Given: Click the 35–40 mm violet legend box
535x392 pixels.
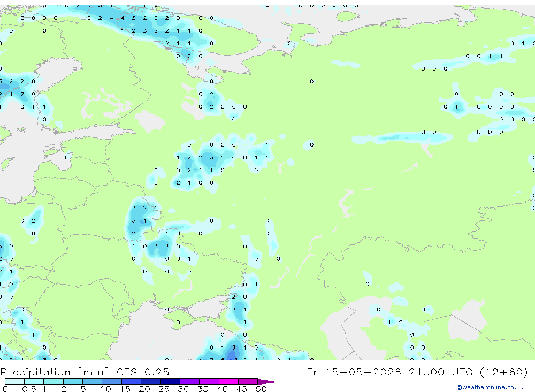Looking at the screenshot, I should click(209, 381).
